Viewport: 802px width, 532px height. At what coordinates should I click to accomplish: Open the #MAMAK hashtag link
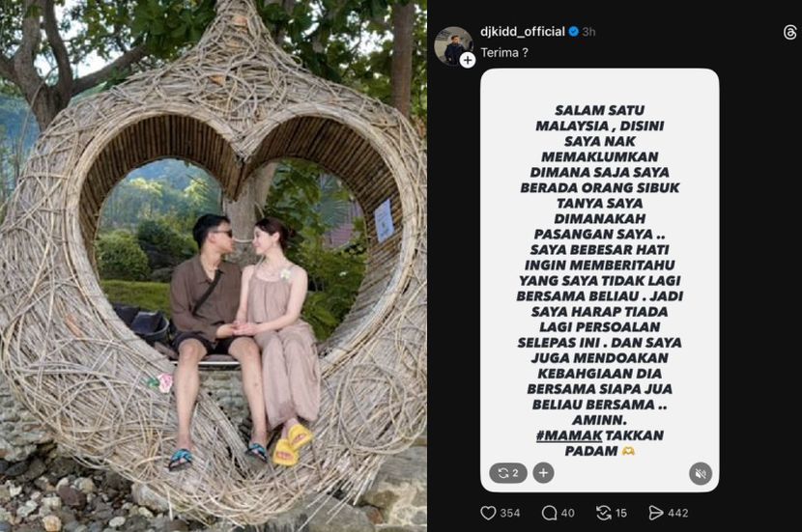tap(569, 435)
